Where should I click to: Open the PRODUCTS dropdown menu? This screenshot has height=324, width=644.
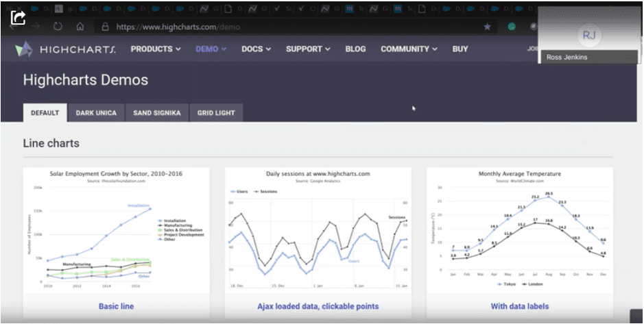[x=156, y=49]
